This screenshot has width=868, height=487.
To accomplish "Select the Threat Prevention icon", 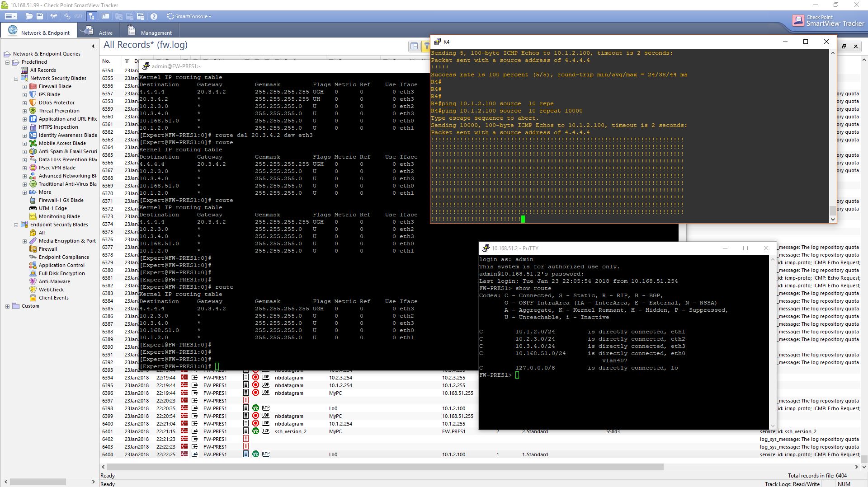I will click(x=33, y=111).
